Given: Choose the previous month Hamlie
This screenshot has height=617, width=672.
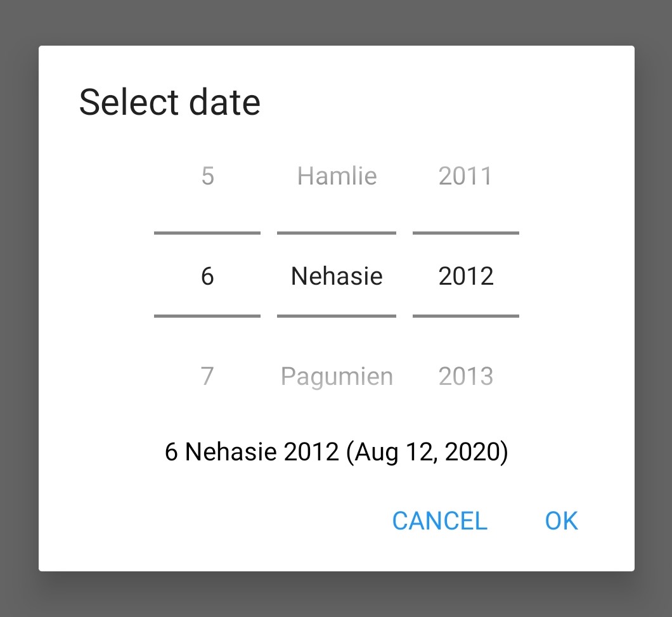Looking at the screenshot, I should (x=337, y=176).
